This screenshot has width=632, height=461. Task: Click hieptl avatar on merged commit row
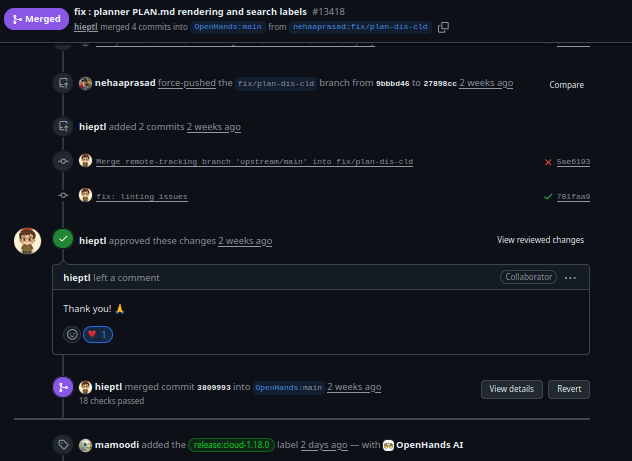[x=85, y=387]
